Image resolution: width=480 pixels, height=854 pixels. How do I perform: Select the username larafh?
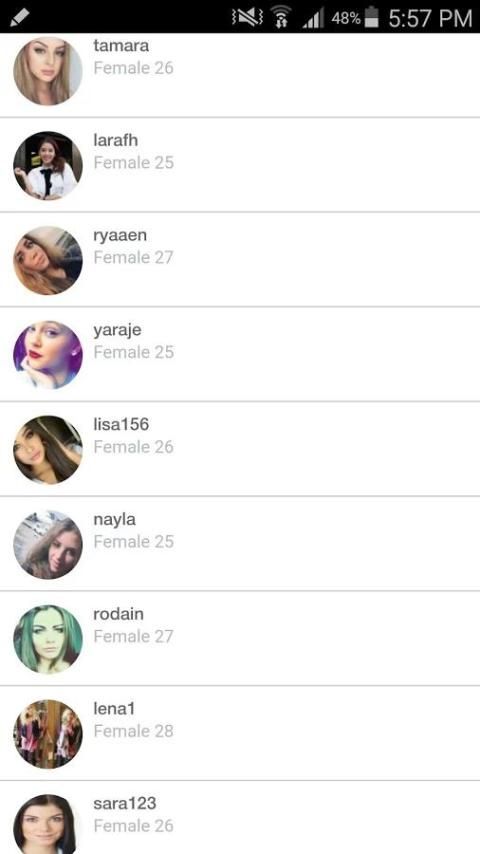[x=116, y=140]
